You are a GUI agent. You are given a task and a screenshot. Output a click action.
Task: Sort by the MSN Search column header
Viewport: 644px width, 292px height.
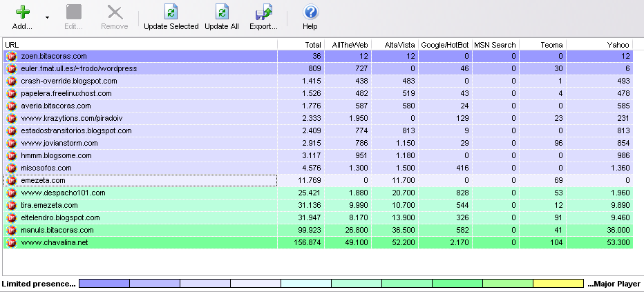495,45
